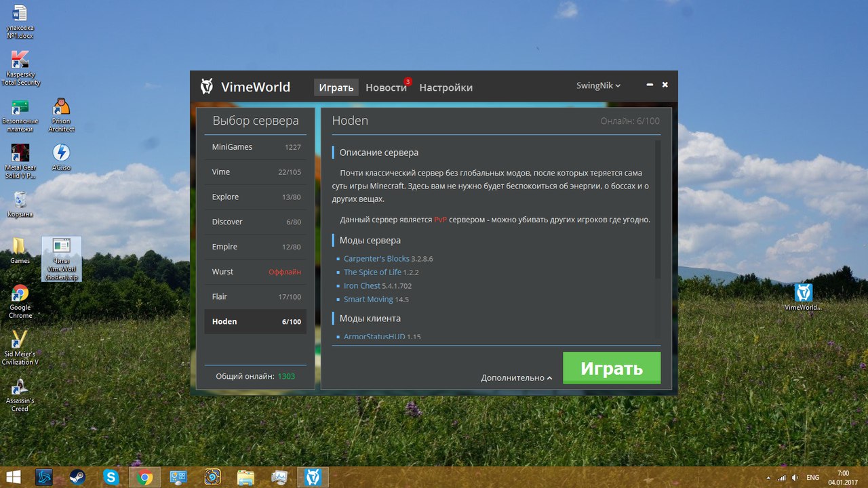Select the Hoden server
Image resolution: width=868 pixels, height=488 pixels.
click(x=256, y=321)
